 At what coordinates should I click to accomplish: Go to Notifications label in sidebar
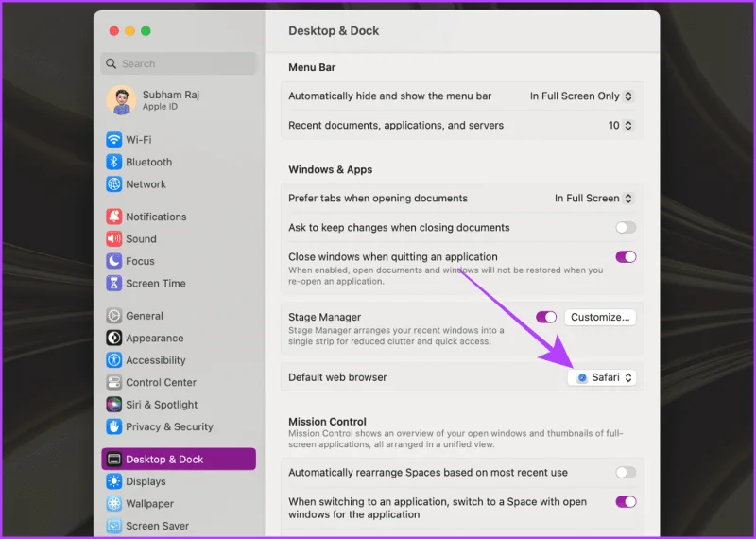pyautogui.click(x=156, y=217)
